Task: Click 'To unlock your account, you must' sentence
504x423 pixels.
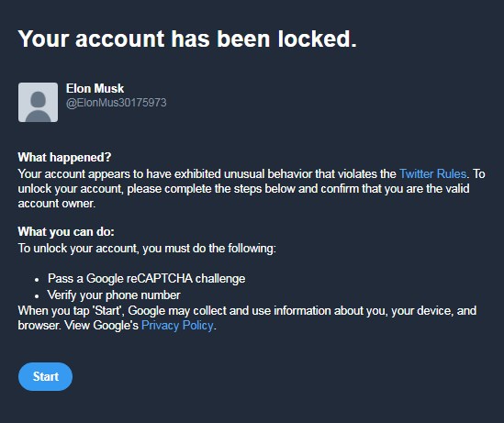Action: [147, 249]
